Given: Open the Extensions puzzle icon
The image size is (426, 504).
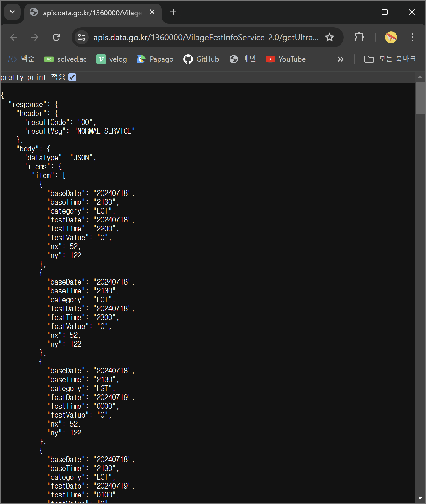Looking at the screenshot, I should (x=359, y=37).
